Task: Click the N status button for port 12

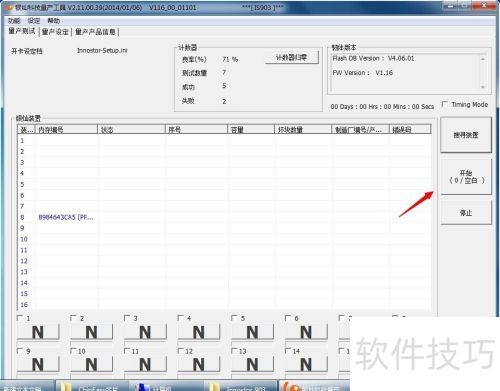Action: tap(199, 364)
